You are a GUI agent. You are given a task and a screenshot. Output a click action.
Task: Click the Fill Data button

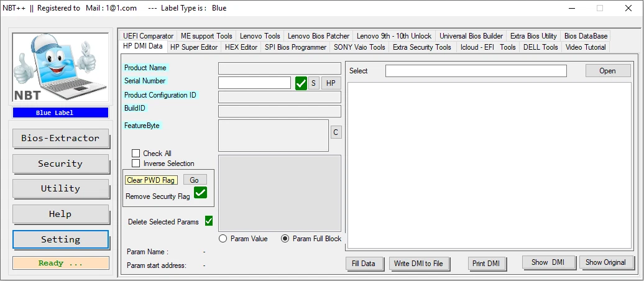[364, 264]
